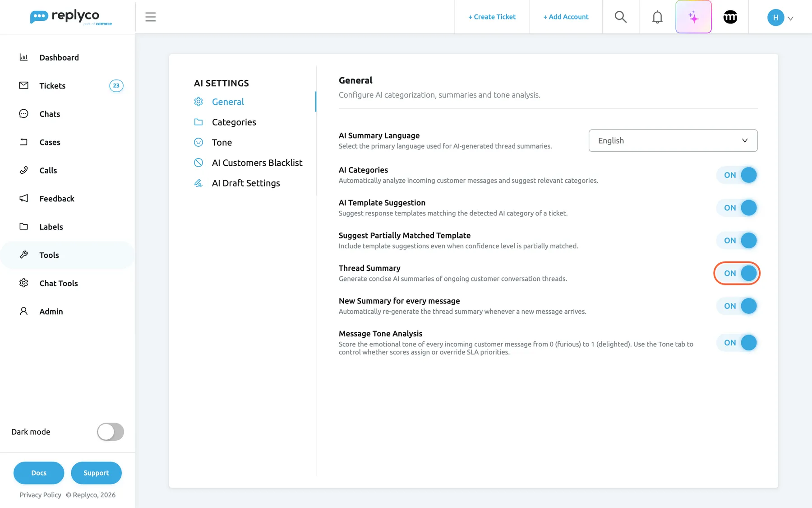Click the black round 'm' logo icon
This screenshot has height=508, width=812.
(730, 17)
